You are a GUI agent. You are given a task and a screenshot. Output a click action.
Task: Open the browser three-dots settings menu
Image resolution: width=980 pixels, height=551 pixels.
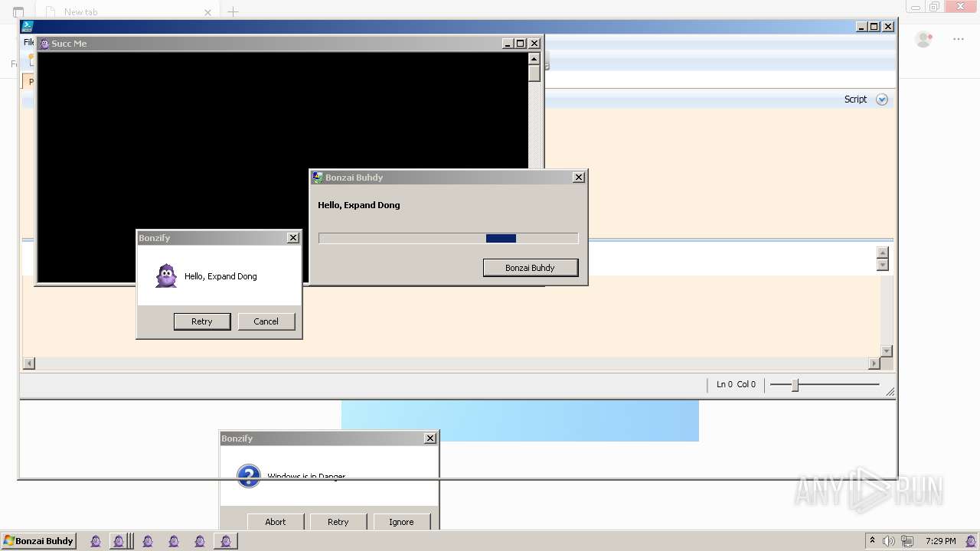[x=959, y=39]
